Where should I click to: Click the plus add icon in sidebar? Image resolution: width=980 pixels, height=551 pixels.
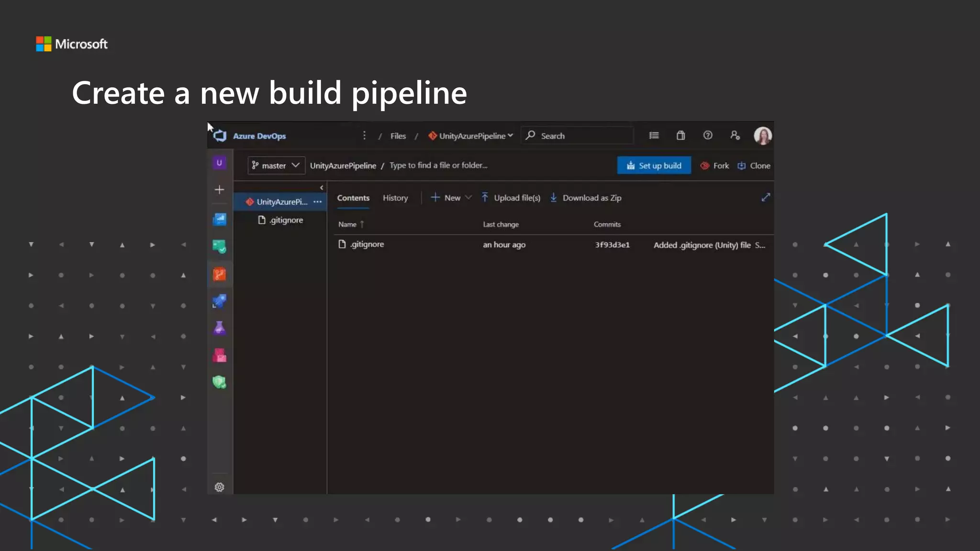(x=219, y=190)
